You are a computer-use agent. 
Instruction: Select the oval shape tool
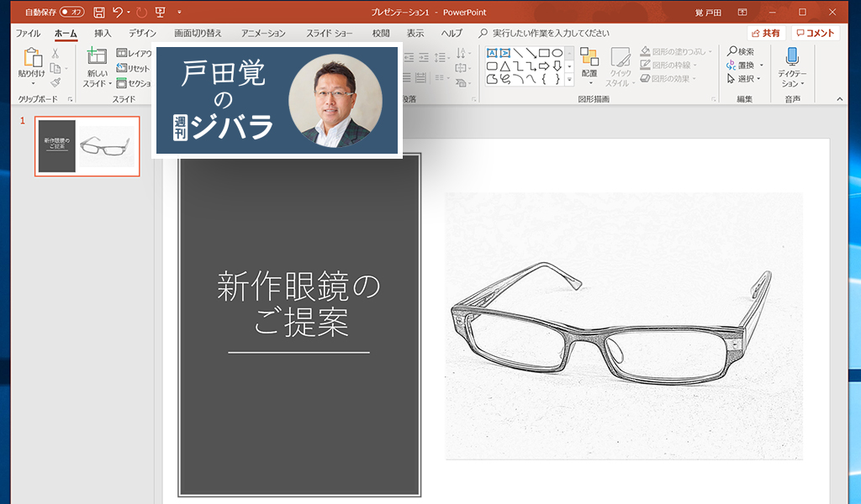[x=558, y=53]
